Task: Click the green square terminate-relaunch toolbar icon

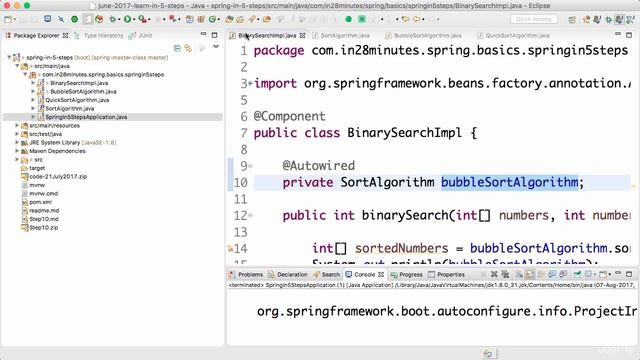Action: (x=362, y=19)
